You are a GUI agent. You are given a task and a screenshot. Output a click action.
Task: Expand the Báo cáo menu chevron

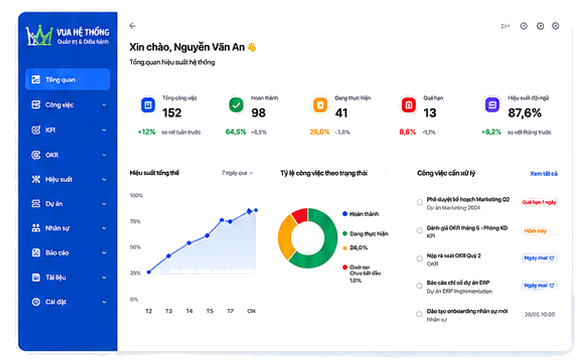pyautogui.click(x=104, y=253)
